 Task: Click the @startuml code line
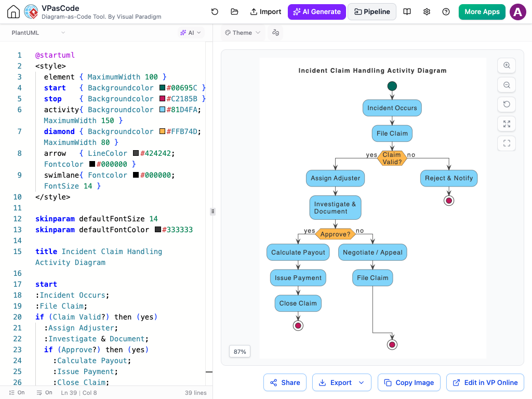click(55, 55)
